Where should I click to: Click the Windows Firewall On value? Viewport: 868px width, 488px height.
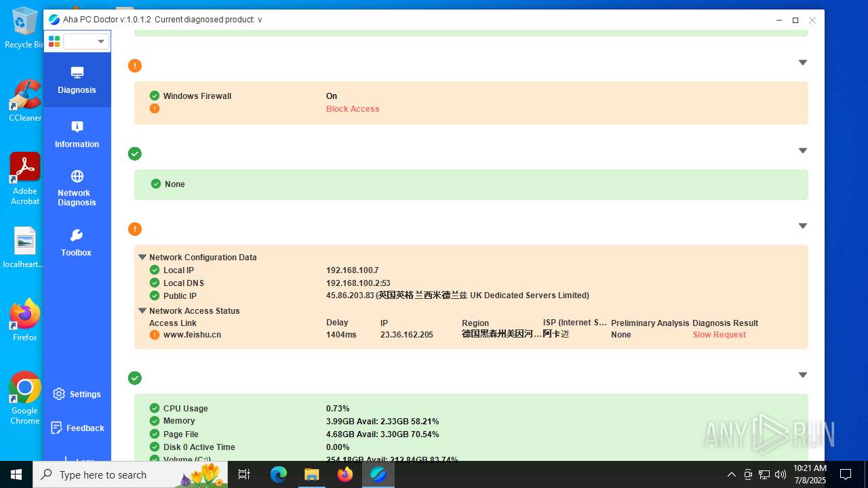coord(332,96)
